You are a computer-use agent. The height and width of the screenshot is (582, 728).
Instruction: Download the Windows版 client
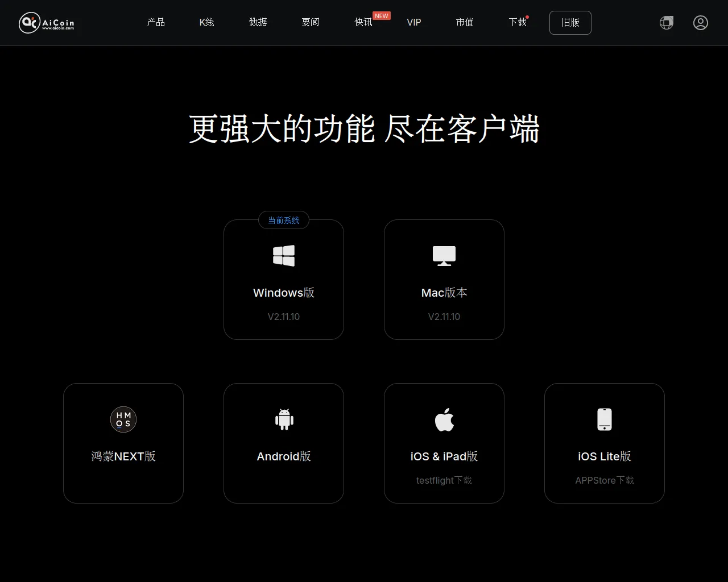click(284, 293)
